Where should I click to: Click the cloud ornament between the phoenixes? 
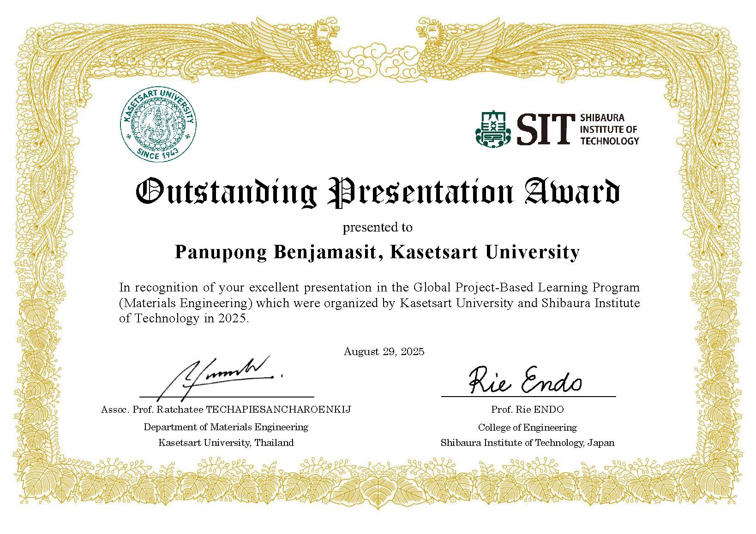pos(378,60)
